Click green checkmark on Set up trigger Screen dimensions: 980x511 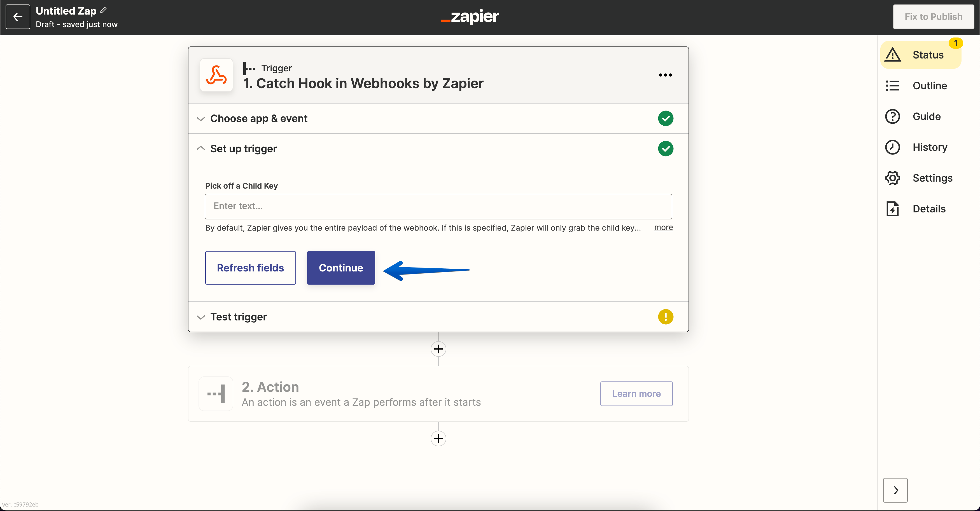click(665, 149)
